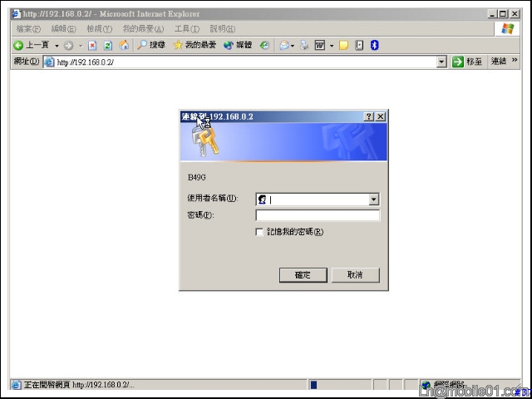Open the 媒體 media globe
This screenshot has height=399, width=532.
coord(238,45)
